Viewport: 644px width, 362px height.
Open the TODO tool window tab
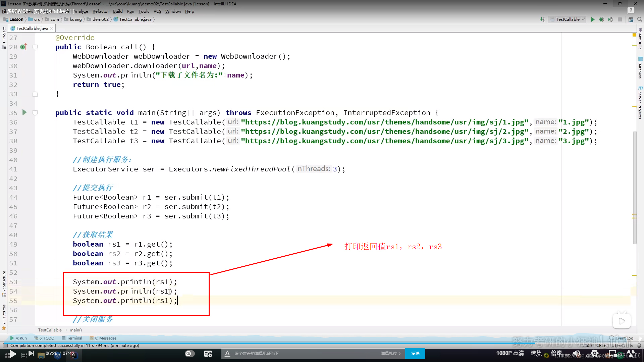pyautogui.click(x=44, y=338)
